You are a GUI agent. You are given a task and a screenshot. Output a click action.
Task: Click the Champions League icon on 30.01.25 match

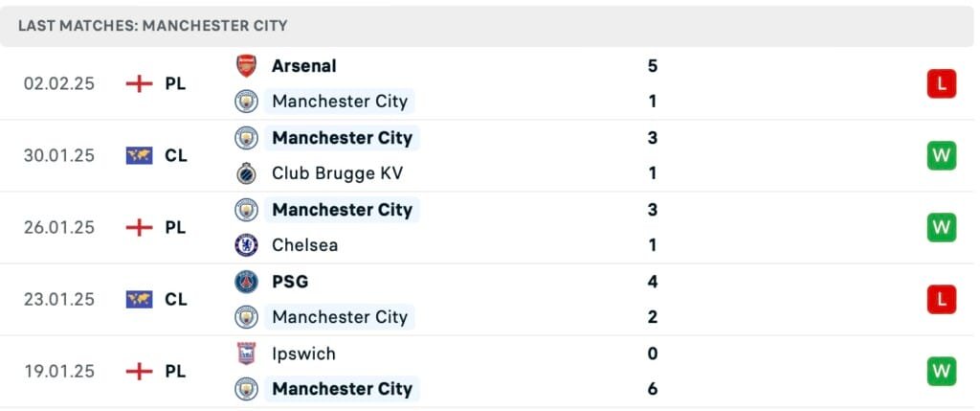tap(139, 155)
